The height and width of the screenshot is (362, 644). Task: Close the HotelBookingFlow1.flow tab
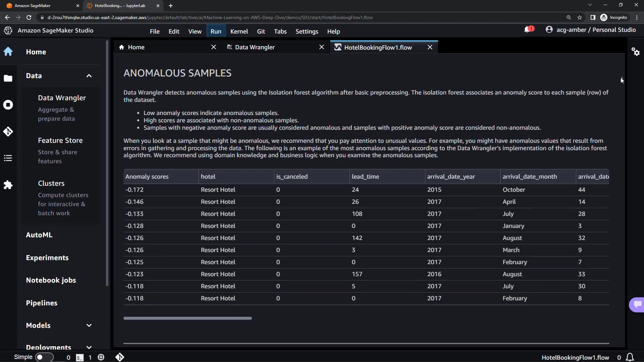click(430, 47)
